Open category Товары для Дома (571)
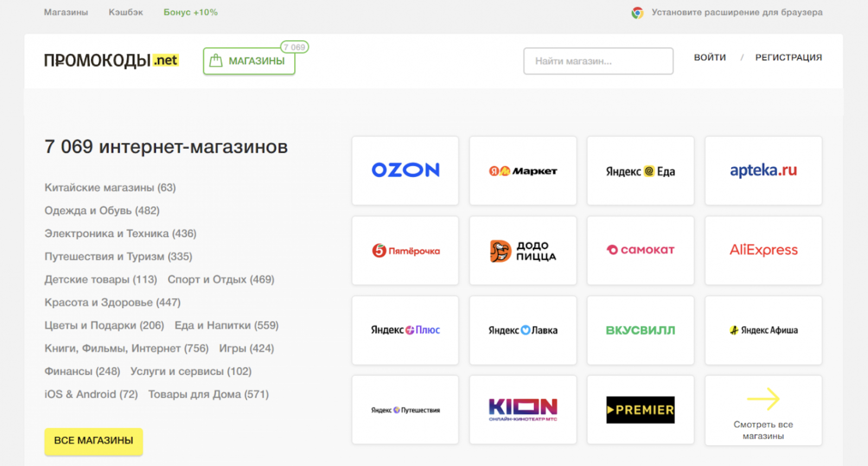Viewport: 868px width, 466px height. (x=208, y=394)
